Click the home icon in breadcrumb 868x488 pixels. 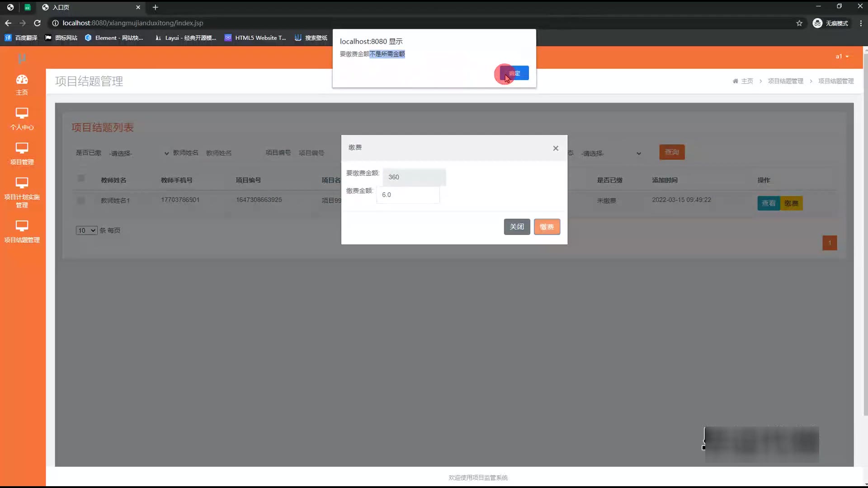pyautogui.click(x=736, y=81)
